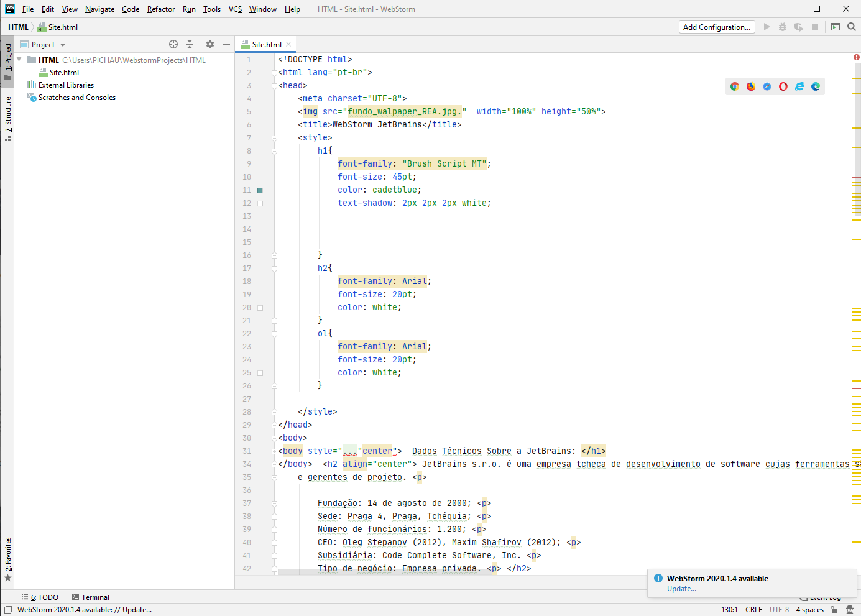Fold the head tag on line 3
This screenshot has height=616, width=861.
[274, 86]
